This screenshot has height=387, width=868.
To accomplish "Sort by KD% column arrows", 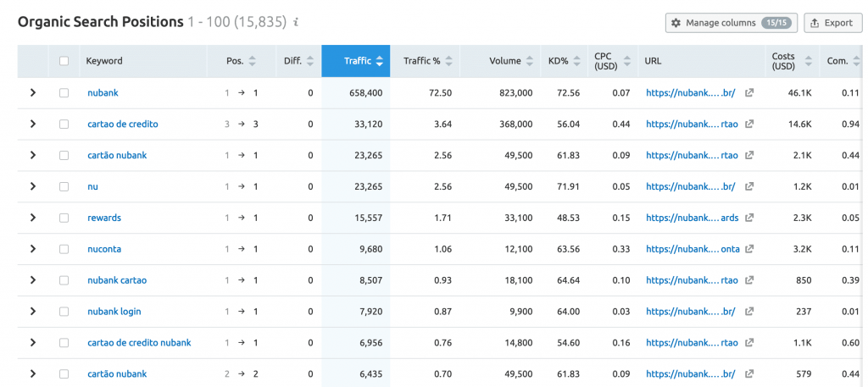I will 576,61.
